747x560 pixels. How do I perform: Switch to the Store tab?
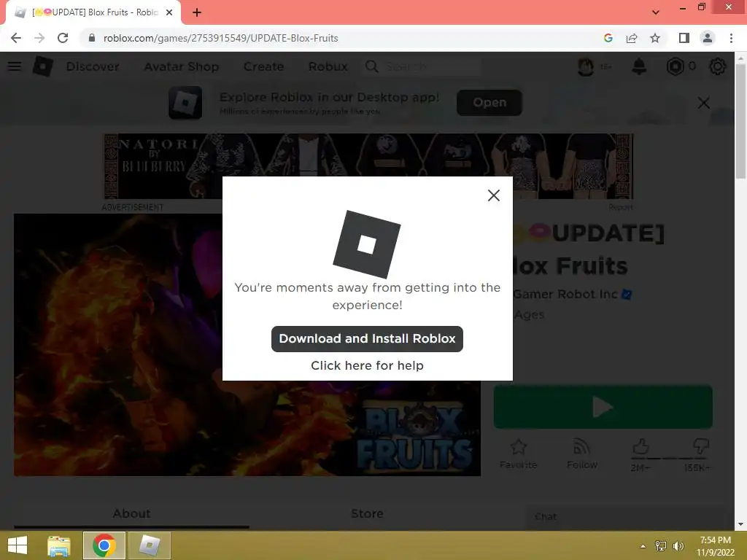pos(367,513)
